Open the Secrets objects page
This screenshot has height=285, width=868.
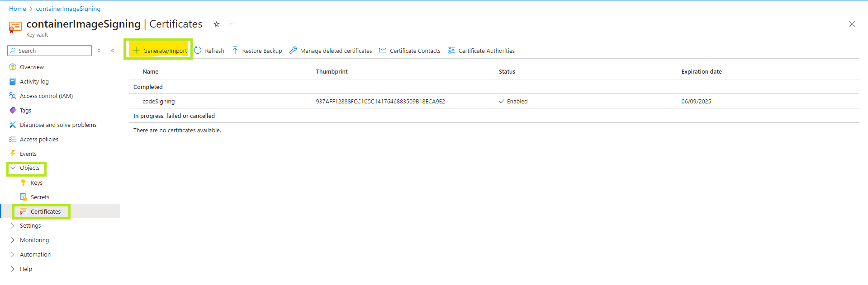point(40,197)
